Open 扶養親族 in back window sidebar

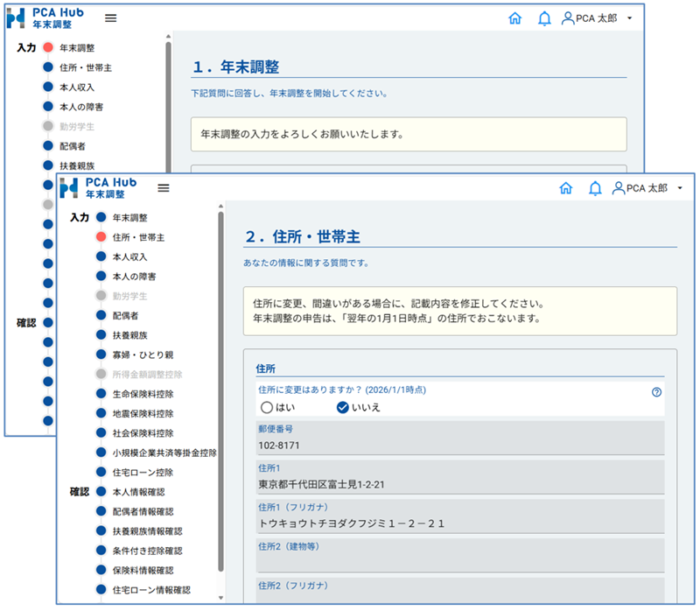point(77,165)
